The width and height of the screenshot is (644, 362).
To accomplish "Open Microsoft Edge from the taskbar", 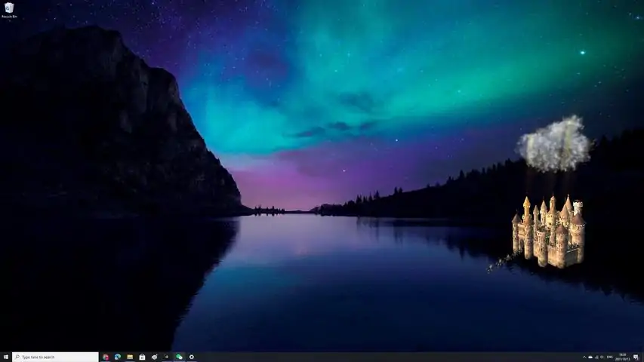I will click(118, 357).
